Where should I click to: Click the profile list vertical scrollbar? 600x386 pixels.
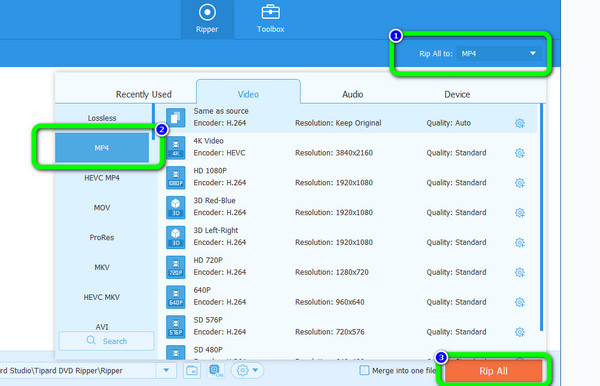[x=541, y=217]
